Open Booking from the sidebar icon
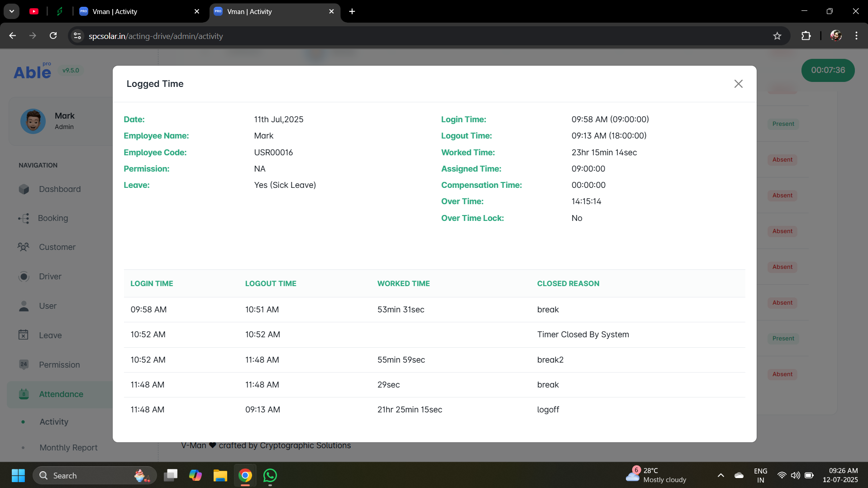This screenshot has height=488, width=868. (x=24, y=218)
